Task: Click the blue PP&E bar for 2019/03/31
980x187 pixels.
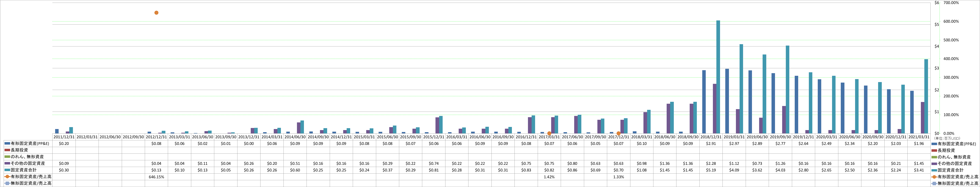Action: [x=727, y=101]
